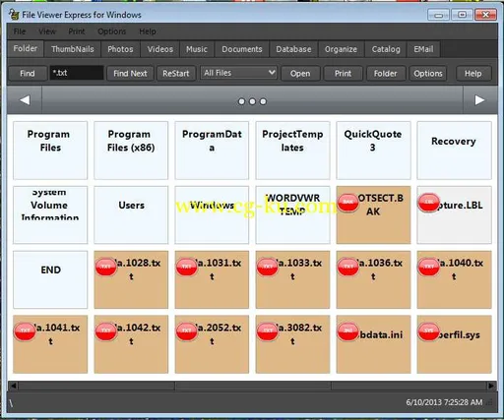Click the TXT icon on a.1033.txt tile

[x=267, y=267]
